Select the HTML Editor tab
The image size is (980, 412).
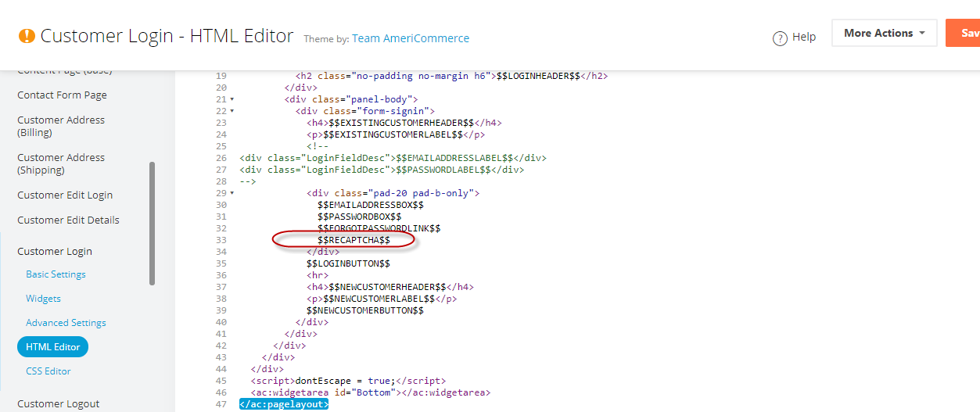pos(53,347)
